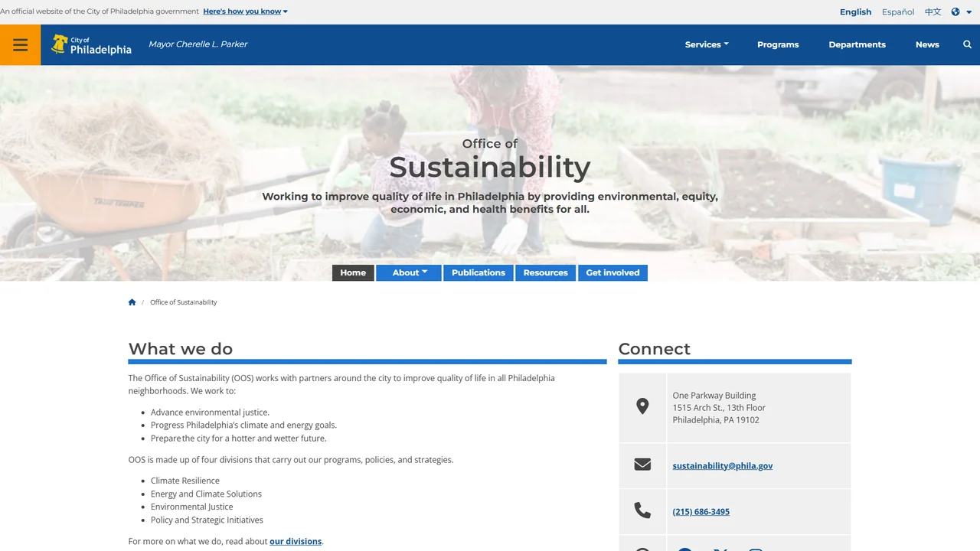The height and width of the screenshot is (551, 980).
Task: Click the "Connect" heading
Action: 655,349
